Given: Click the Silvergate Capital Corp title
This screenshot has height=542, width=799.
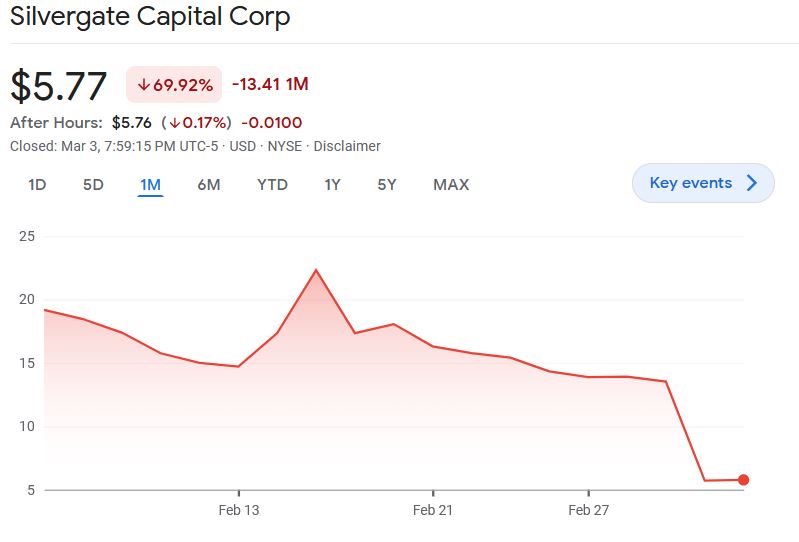Looking at the screenshot, I should [x=150, y=16].
